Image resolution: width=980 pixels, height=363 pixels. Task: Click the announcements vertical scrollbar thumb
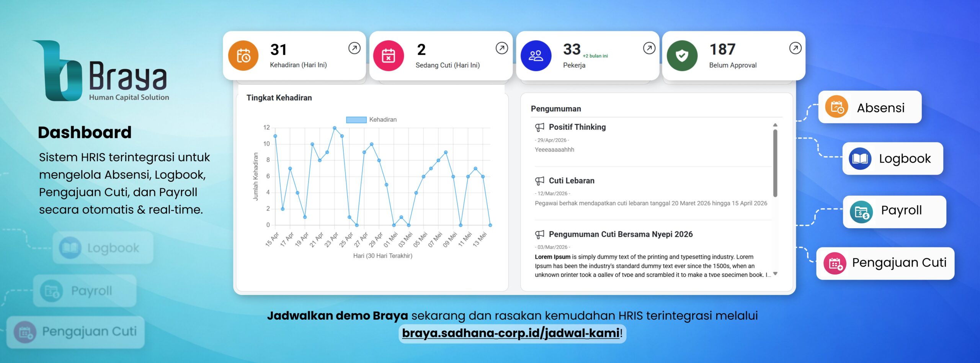pyautogui.click(x=775, y=163)
